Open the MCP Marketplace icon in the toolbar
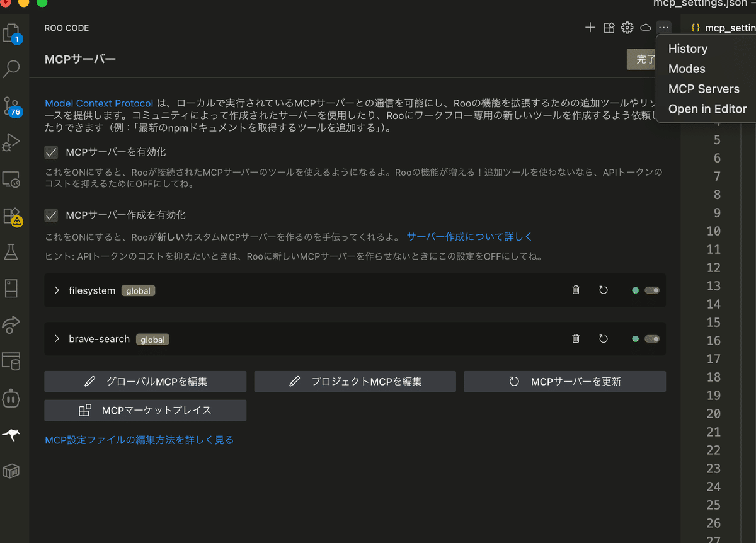 coord(609,28)
